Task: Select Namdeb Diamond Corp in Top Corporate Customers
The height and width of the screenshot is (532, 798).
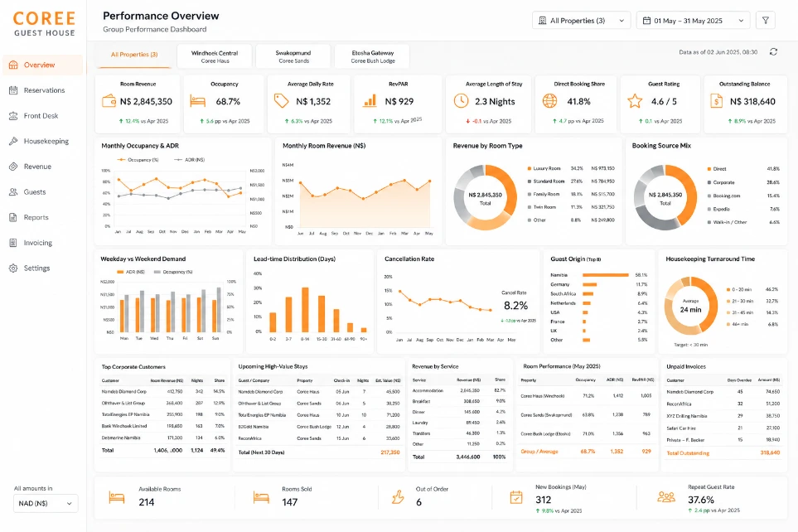Action: coord(163,391)
